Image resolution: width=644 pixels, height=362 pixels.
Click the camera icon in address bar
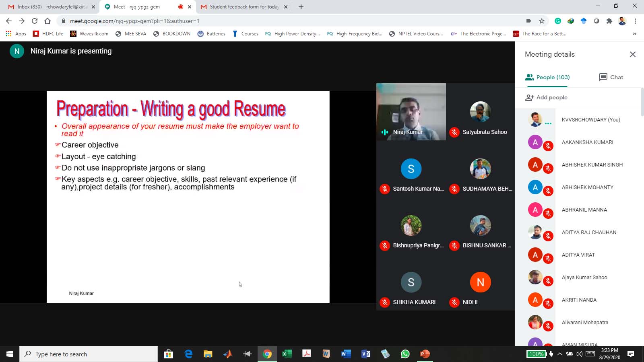tap(529, 21)
